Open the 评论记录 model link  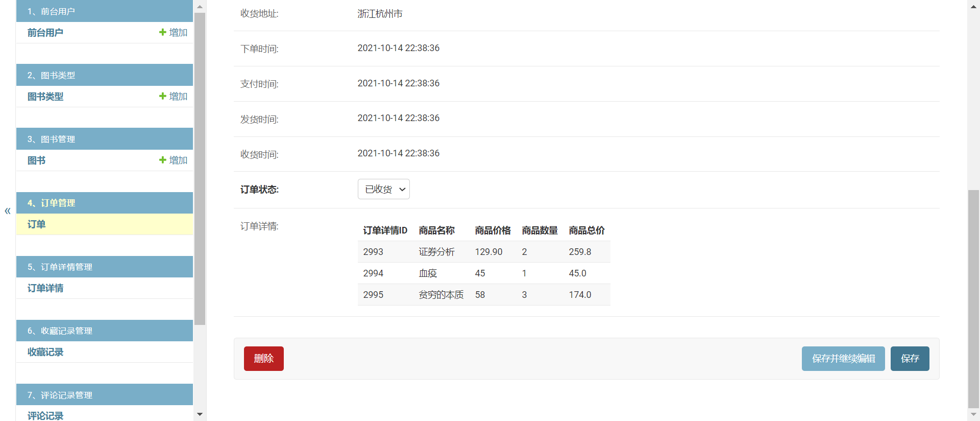(45, 415)
